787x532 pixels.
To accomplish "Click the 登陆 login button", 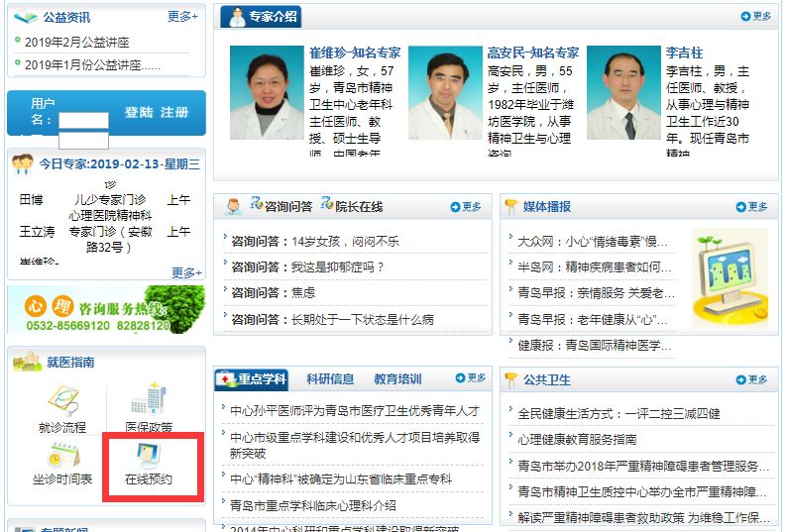I will (139, 112).
